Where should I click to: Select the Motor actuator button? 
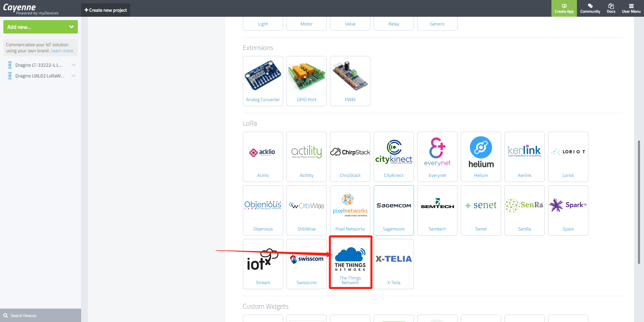(307, 24)
